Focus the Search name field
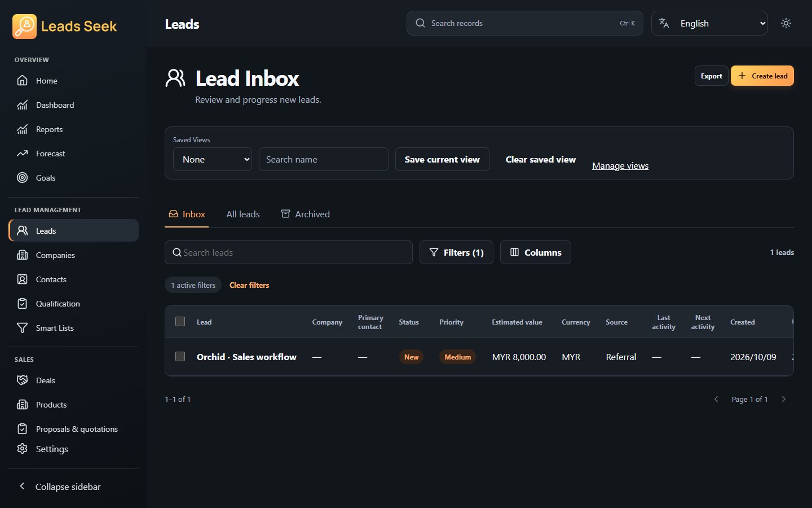812x508 pixels. click(324, 159)
